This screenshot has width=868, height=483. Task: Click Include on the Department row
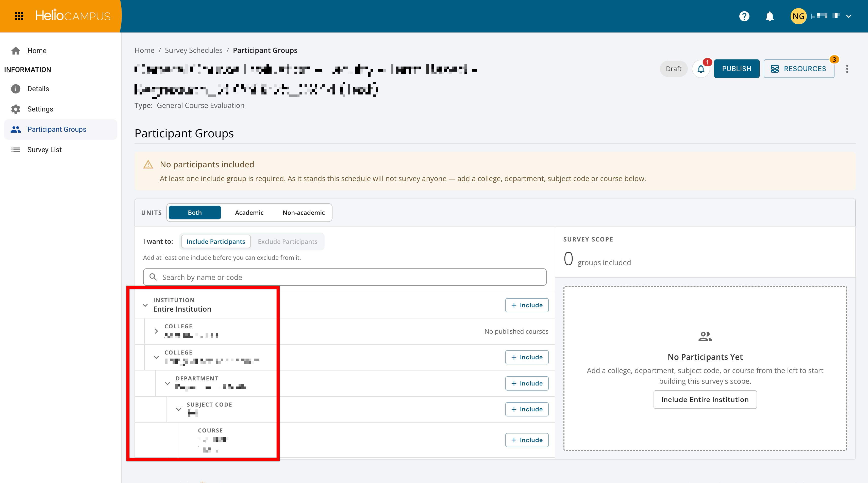pos(527,383)
